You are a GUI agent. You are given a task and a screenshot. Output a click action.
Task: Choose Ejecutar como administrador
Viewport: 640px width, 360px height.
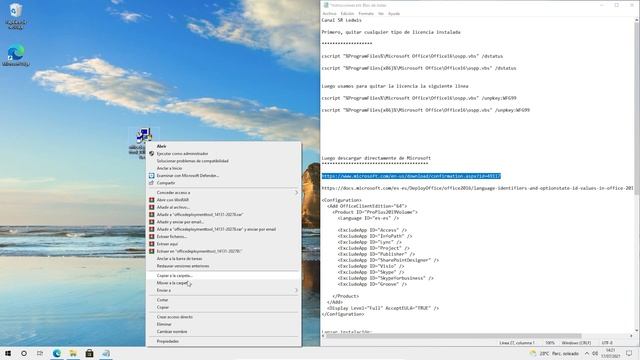(x=182, y=153)
